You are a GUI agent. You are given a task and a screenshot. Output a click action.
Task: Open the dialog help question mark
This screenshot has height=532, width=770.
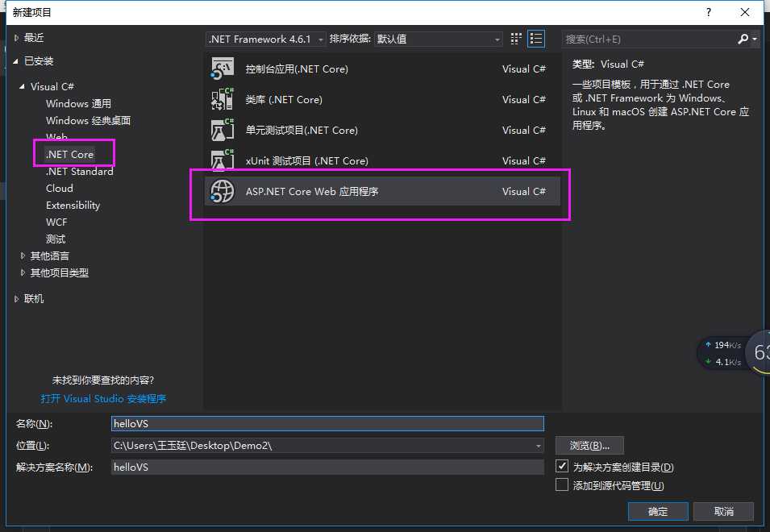point(708,12)
